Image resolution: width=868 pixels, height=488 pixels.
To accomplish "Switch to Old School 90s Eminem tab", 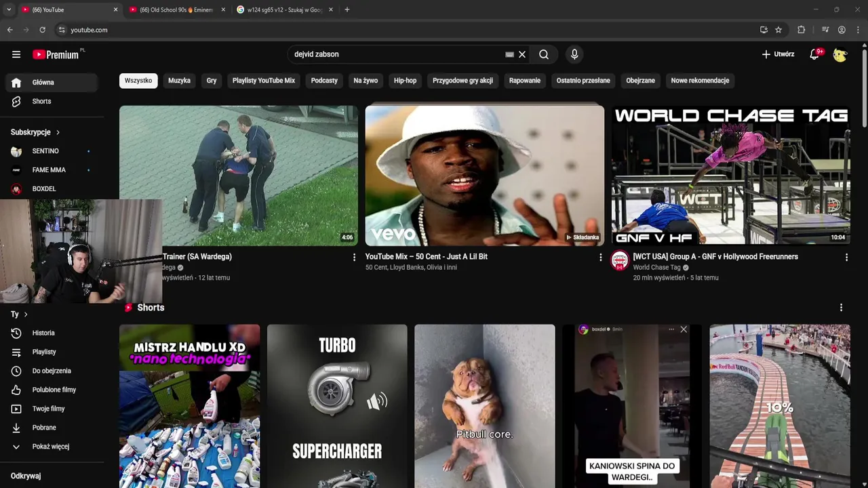I will (176, 9).
